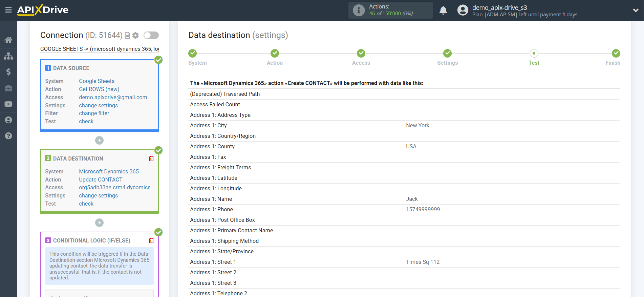
Task: Go to Home in sidebar
Action: click(x=8, y=40)
